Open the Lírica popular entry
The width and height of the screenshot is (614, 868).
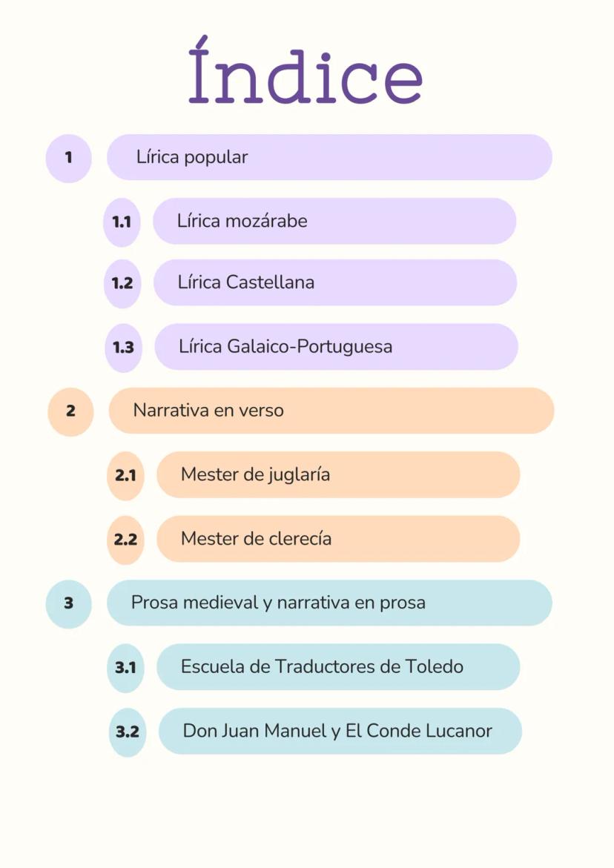(329, 157)
